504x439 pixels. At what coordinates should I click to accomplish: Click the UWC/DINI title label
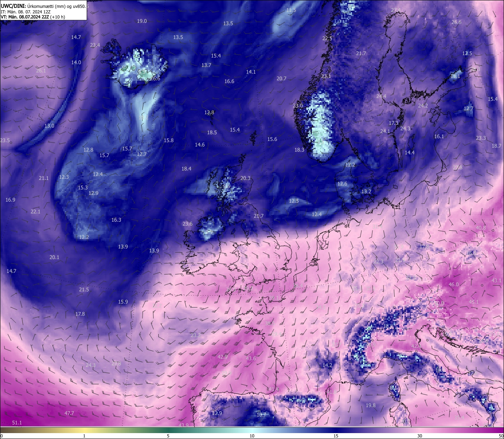13,6
